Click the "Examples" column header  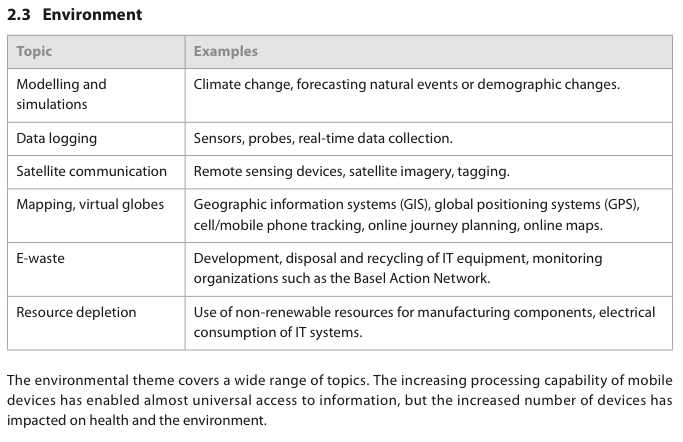[225, 51]
